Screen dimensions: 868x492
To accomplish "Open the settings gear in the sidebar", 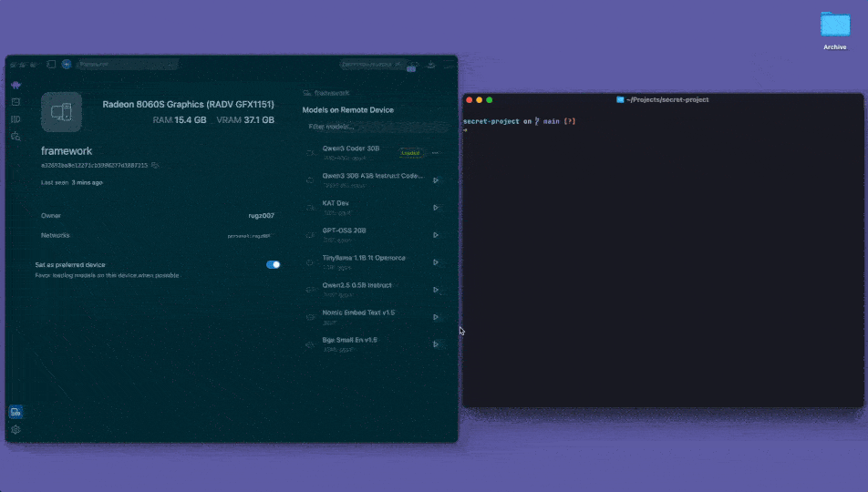I will click(15, 429).
